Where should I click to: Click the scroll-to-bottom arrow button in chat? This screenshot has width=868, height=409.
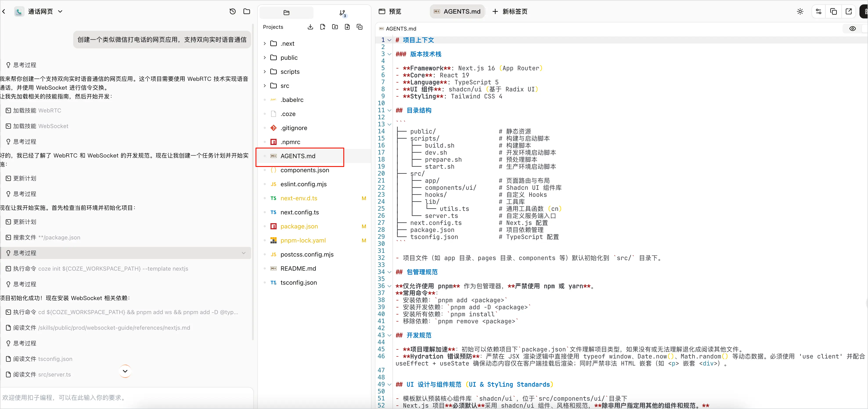(x=125, y=371)
